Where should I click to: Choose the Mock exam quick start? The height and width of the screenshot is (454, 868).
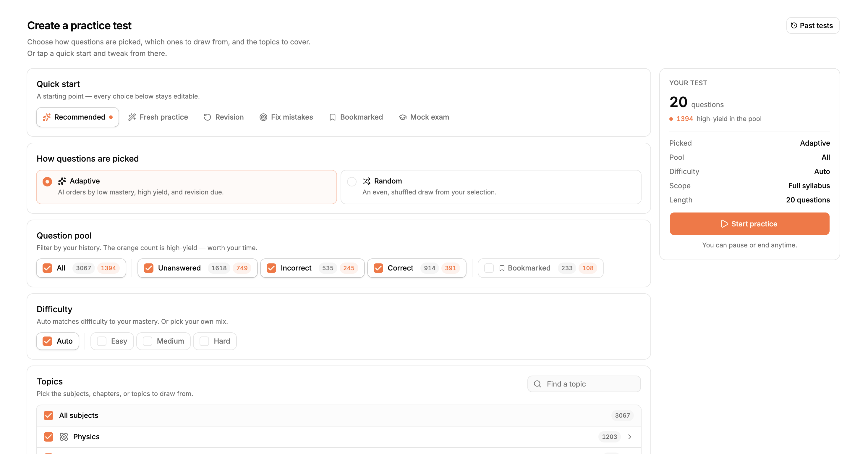click(x=424, y=117)
